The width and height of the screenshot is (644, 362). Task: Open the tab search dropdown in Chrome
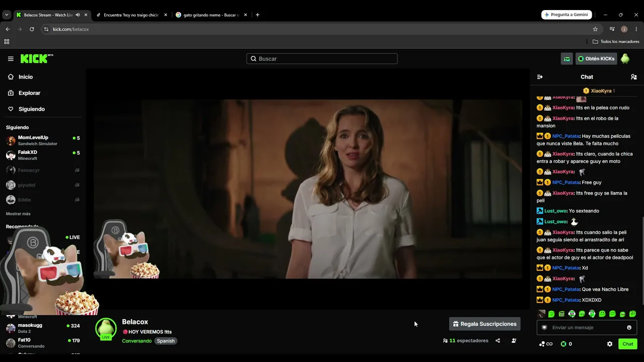[x=7, y=15]
